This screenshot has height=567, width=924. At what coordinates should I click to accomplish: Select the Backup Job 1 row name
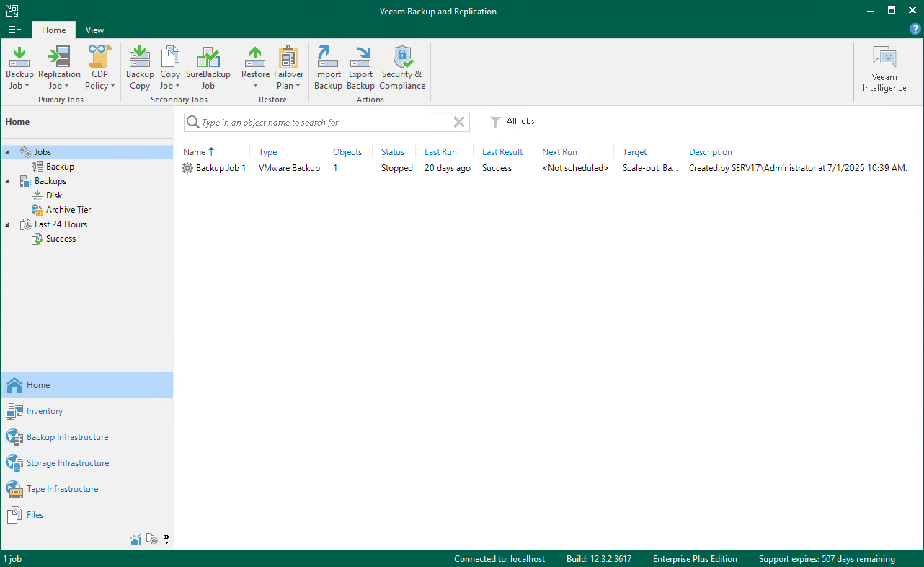[x=221, y=168]
